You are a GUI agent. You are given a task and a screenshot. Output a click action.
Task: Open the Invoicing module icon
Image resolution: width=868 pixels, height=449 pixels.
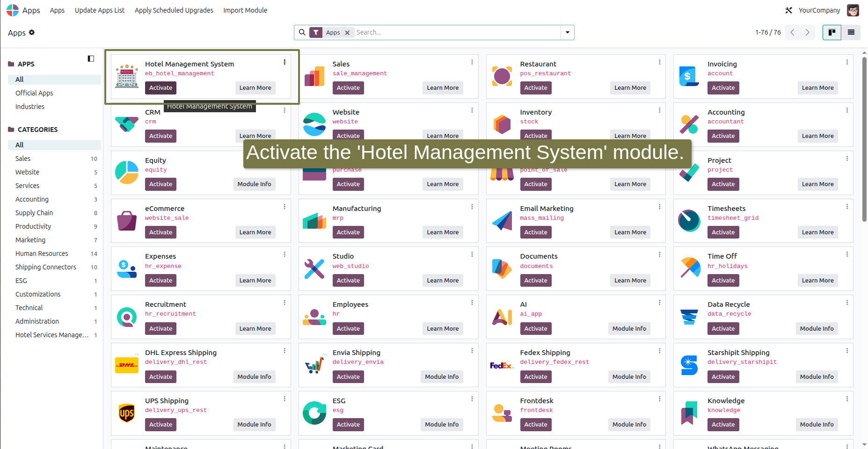[x=689, y=76]
